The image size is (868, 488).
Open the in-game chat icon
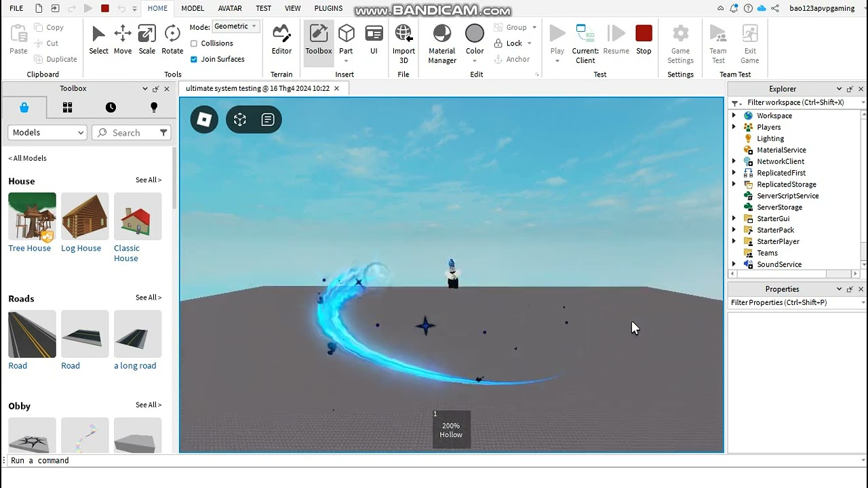point(268,120)
